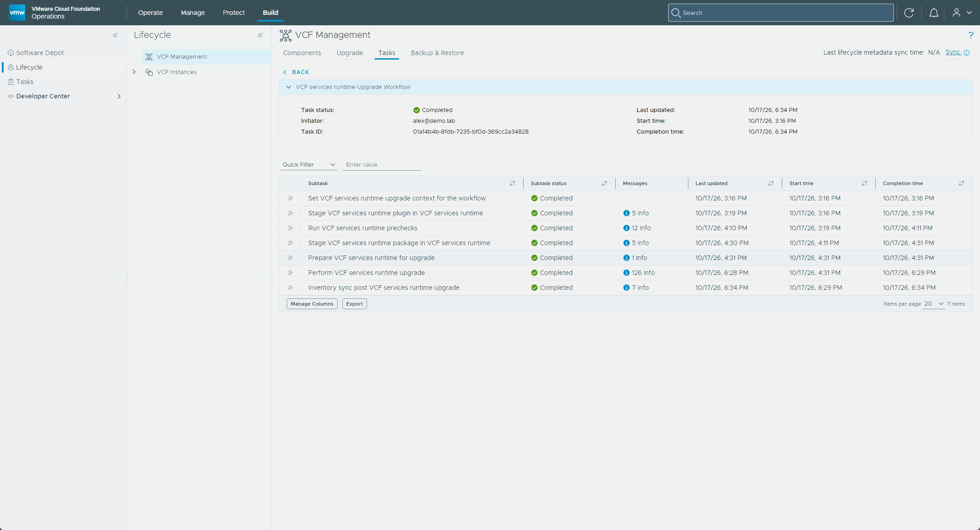Screen dimensions: 980x530
Task: Open the Protect menu
Action: [234, 13]
